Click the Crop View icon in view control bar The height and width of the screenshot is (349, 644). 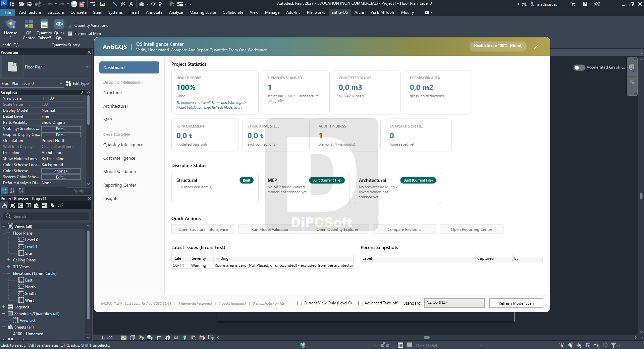click(x=159, y=338)
